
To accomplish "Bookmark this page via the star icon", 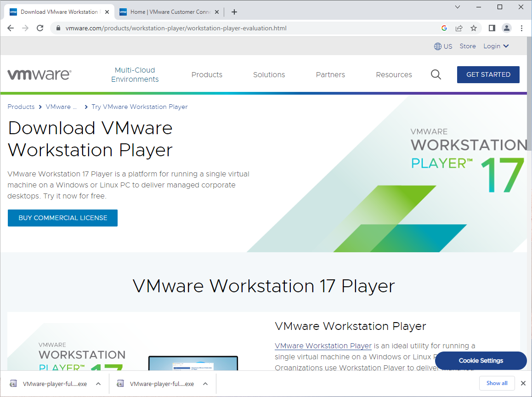I will click(474, 28).
